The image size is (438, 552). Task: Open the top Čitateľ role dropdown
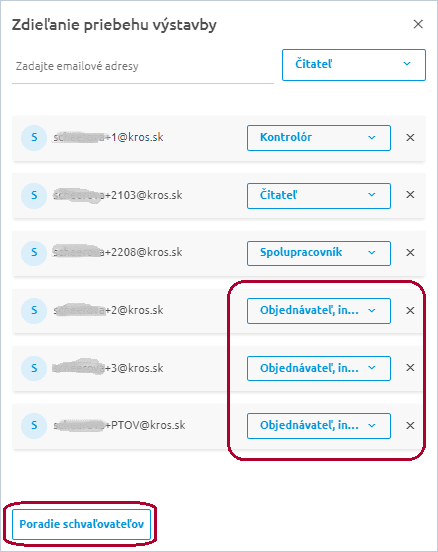click(354, 65)
